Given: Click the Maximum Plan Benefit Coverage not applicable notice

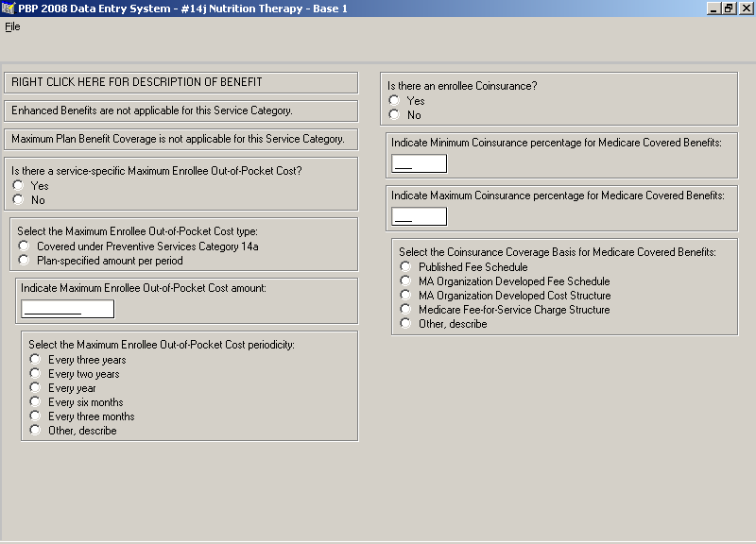Looking at the screenshot, I should [x=180, y=139].
